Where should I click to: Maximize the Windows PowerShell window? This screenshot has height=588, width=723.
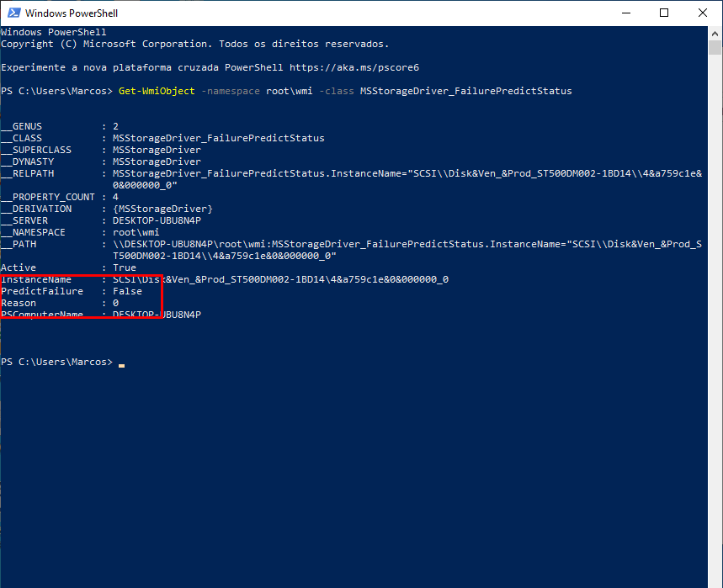tap(664, 13)
